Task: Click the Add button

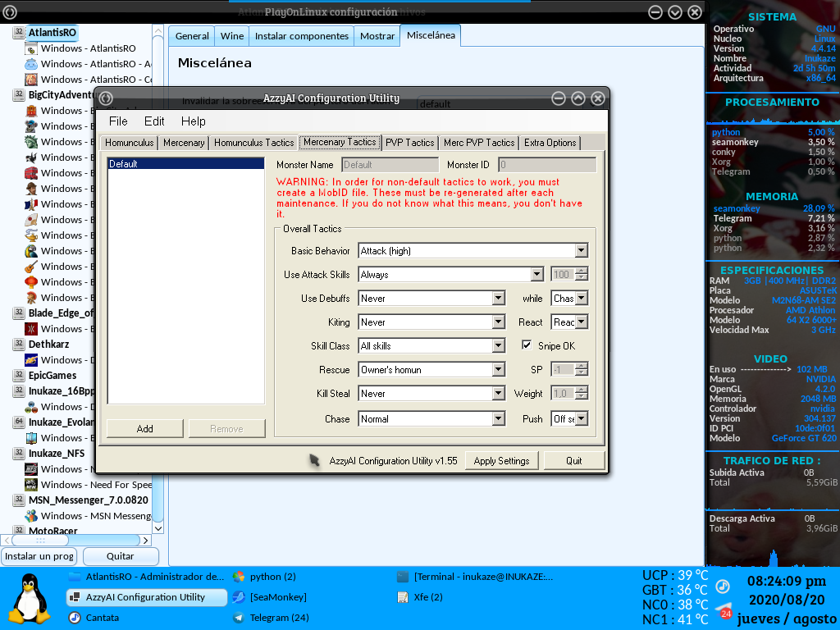Action: [144, 428]
